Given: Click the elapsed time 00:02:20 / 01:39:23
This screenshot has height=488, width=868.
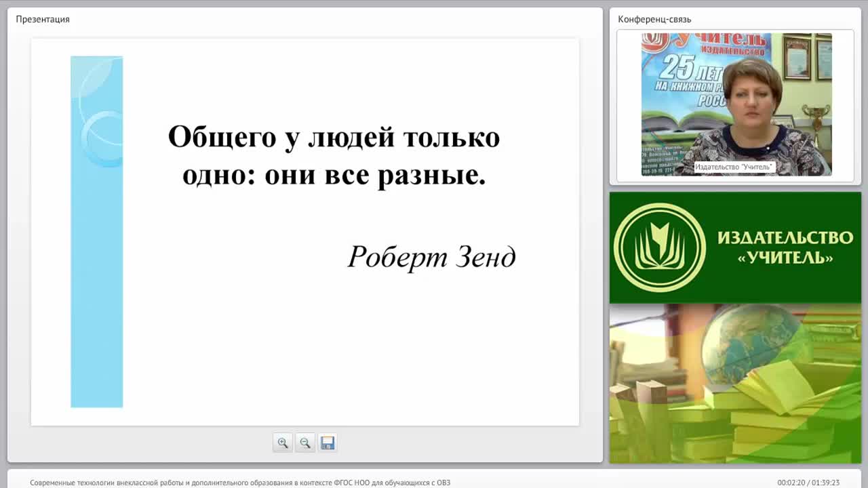Looking at the screenshot, I should tap(808, 483).
